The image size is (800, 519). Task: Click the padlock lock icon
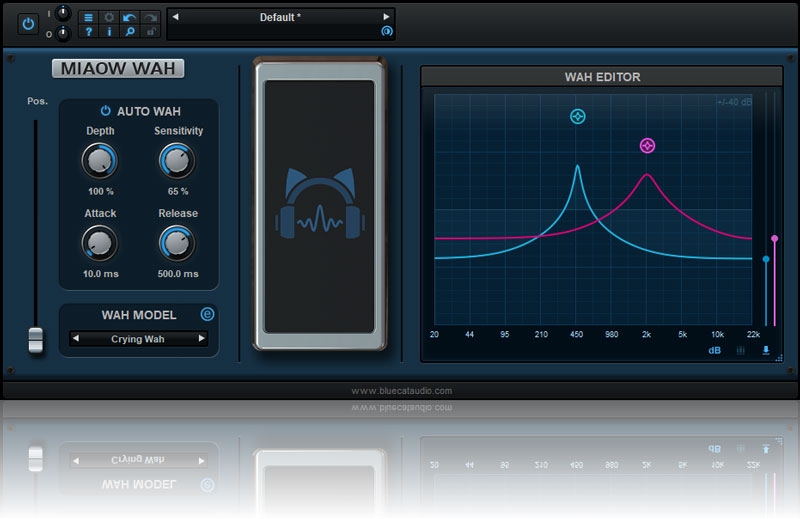pos(150,32)
